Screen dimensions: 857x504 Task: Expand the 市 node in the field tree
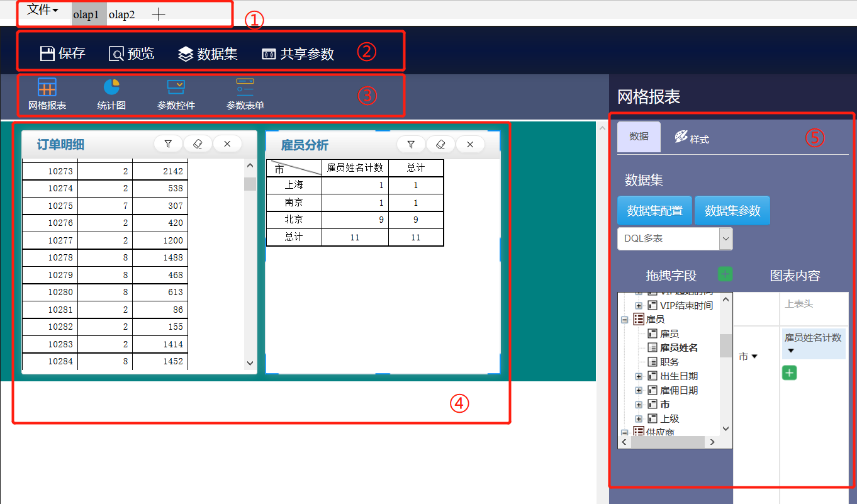coord(639,405)
